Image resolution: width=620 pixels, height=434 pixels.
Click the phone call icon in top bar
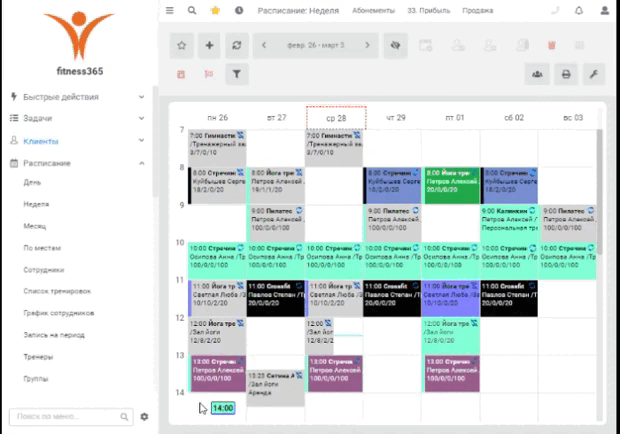click(x=555, y=11)
